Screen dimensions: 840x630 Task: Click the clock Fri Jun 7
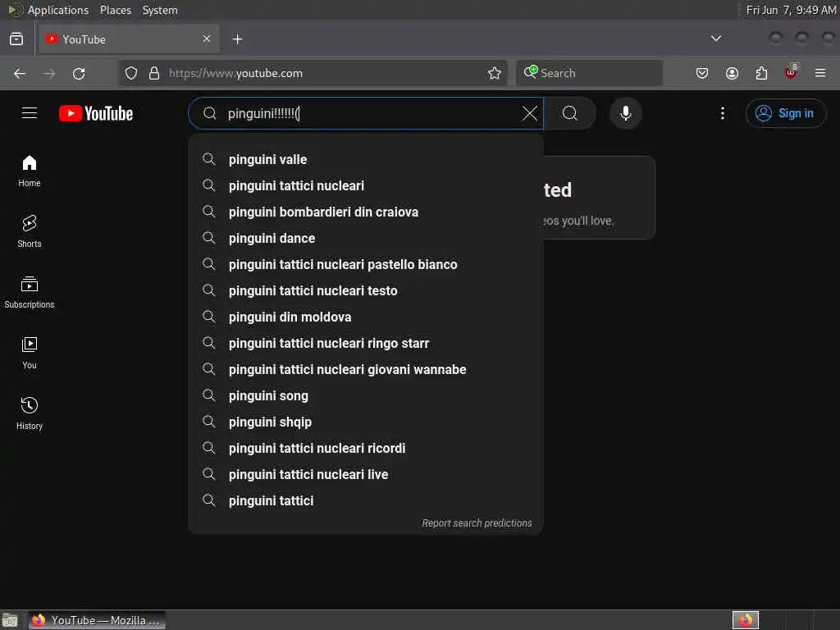[x=792, y=10]
